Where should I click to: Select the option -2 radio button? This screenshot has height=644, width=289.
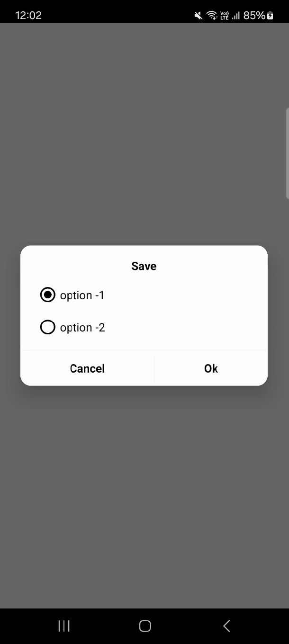[x=47, y=327]
